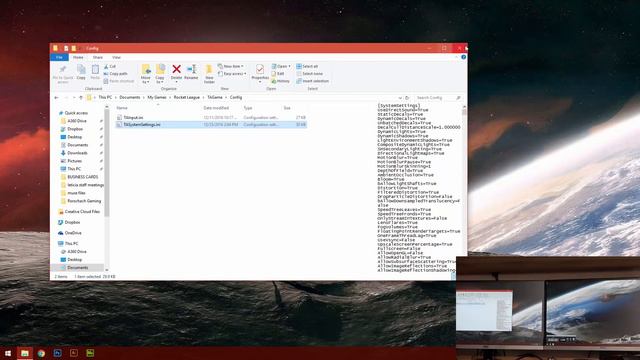Open Photoshop from the taskbar
Image resolution: width=640 pixels, height=360 pixels.
click(x=58, y=353)
